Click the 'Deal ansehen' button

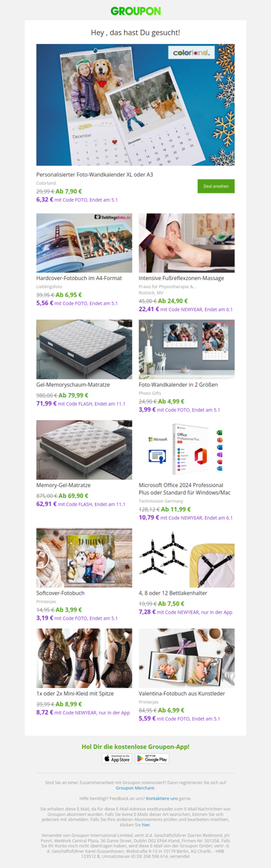pos(216,186)
